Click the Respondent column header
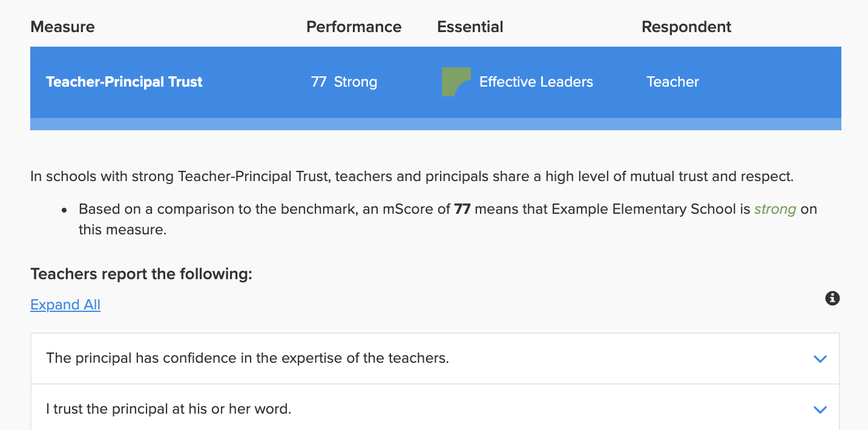 tap(686, 27)
